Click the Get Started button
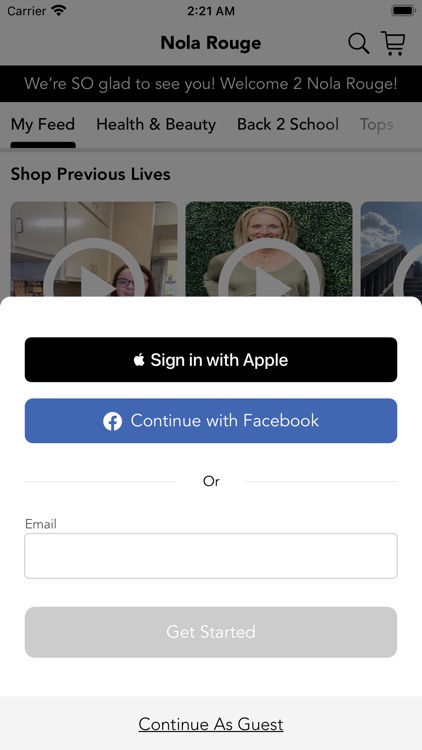The image size is (422, 750). pos(211,632)
